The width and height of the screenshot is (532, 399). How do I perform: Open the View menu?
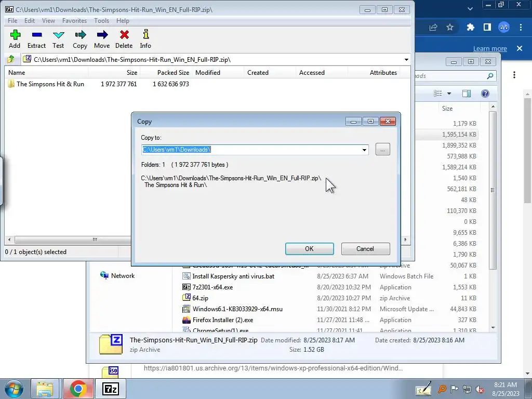48,21
